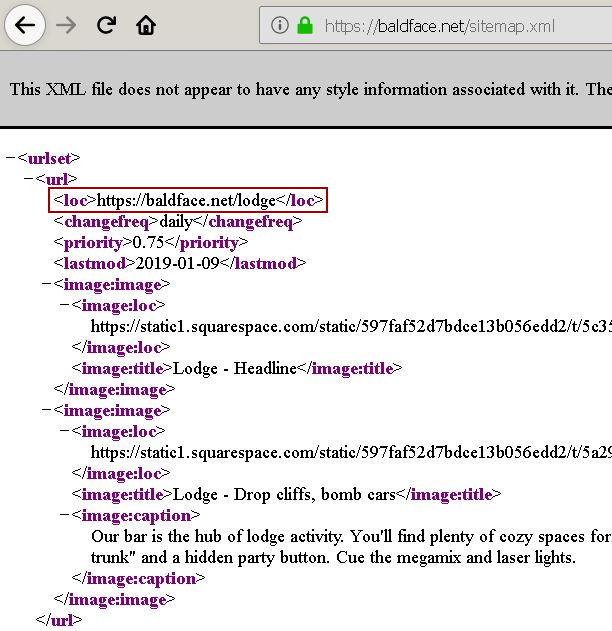Click the opening urlset tag
The height and width of the screenshot is (631, 612).
point(49,158)
